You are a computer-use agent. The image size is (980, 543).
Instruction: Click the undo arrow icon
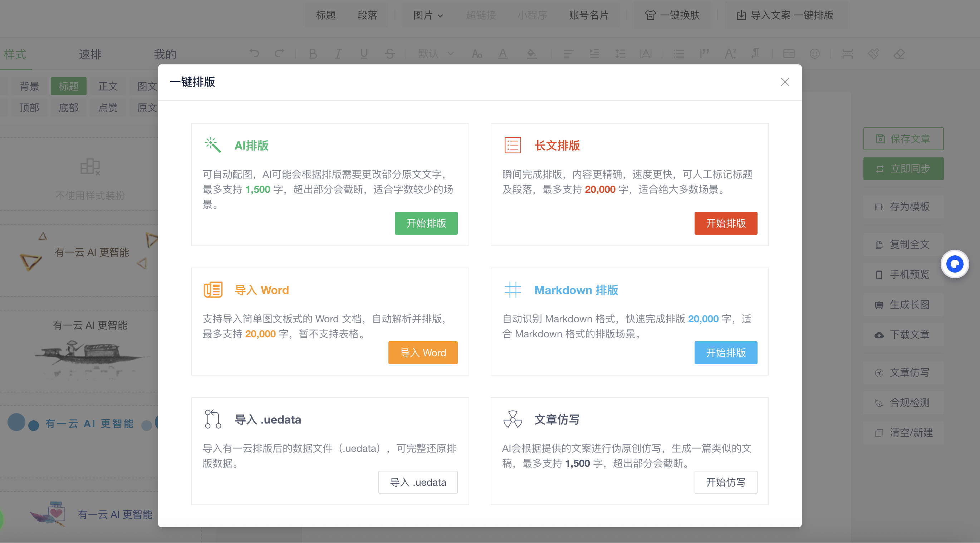point(254,54)
